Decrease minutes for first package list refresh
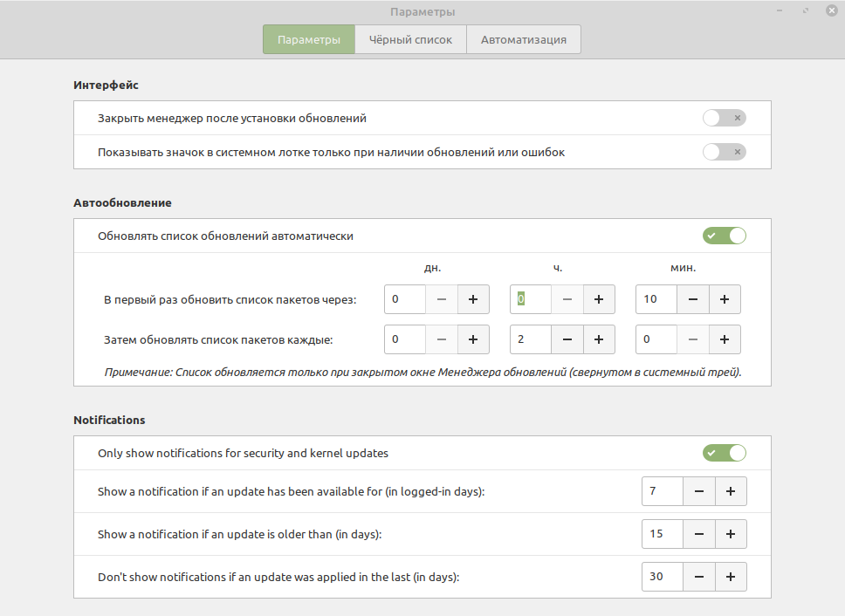 [693, 299]
